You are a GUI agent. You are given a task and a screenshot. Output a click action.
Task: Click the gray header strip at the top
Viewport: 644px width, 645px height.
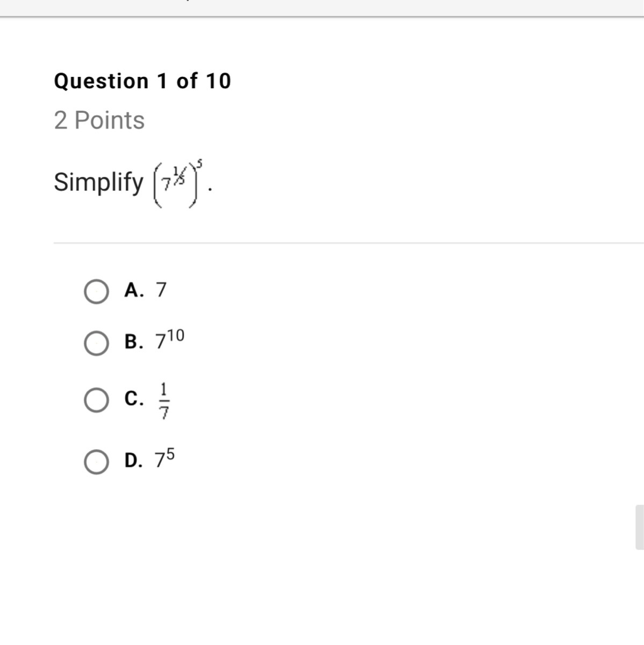click(323, 8)
